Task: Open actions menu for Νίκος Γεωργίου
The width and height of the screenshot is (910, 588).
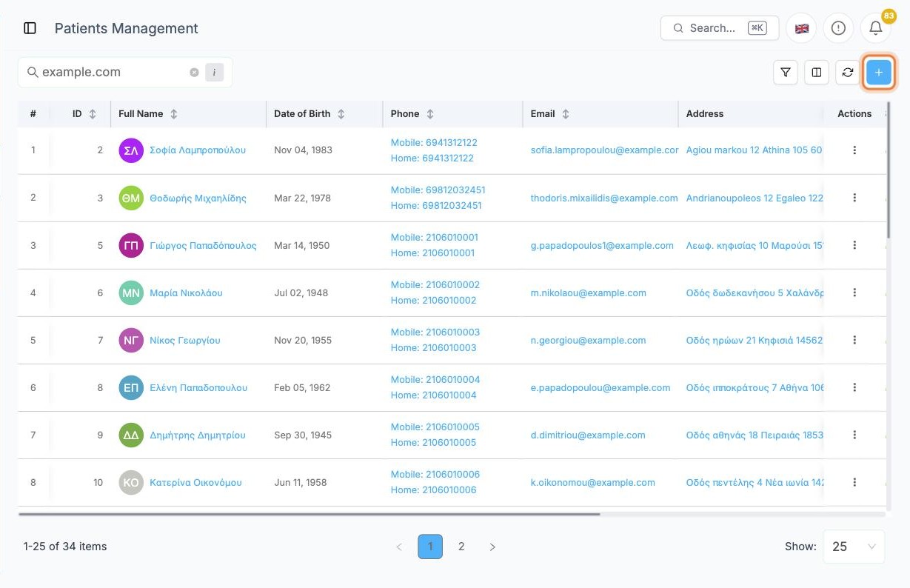Action: click(854, 340)
